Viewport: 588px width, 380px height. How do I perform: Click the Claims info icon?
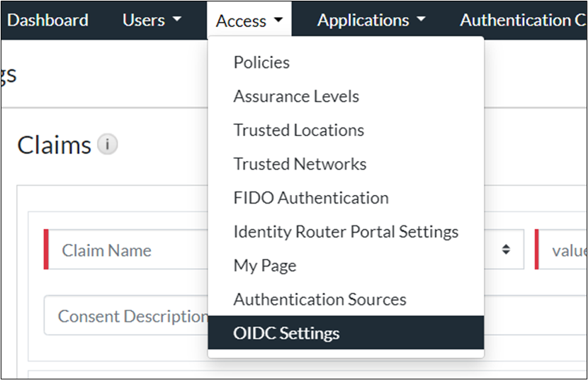click(107, 145)
